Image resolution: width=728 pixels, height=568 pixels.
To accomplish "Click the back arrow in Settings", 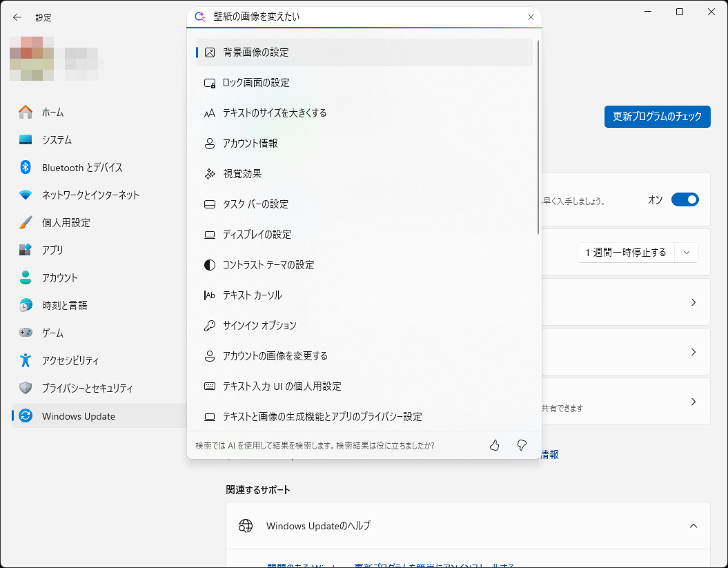I will click(x=17, y=17).
